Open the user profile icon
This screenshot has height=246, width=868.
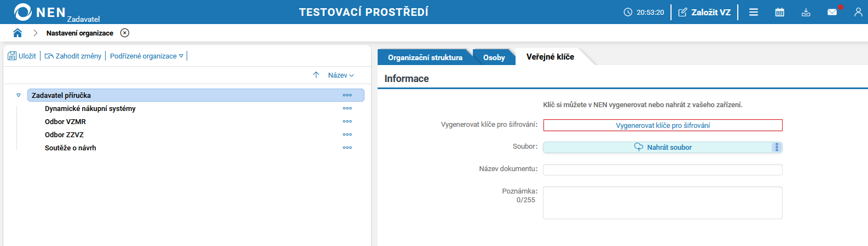pyautogui.click(x=858, y=12)
